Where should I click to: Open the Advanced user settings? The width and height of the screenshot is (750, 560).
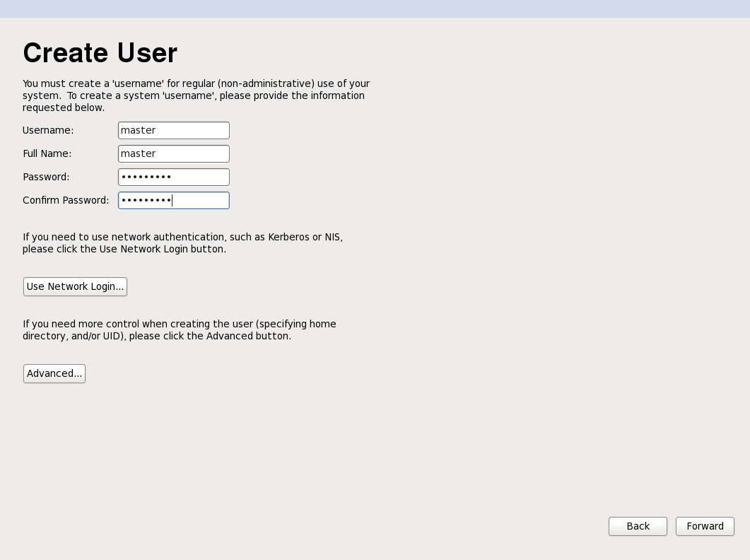[54, 374]
